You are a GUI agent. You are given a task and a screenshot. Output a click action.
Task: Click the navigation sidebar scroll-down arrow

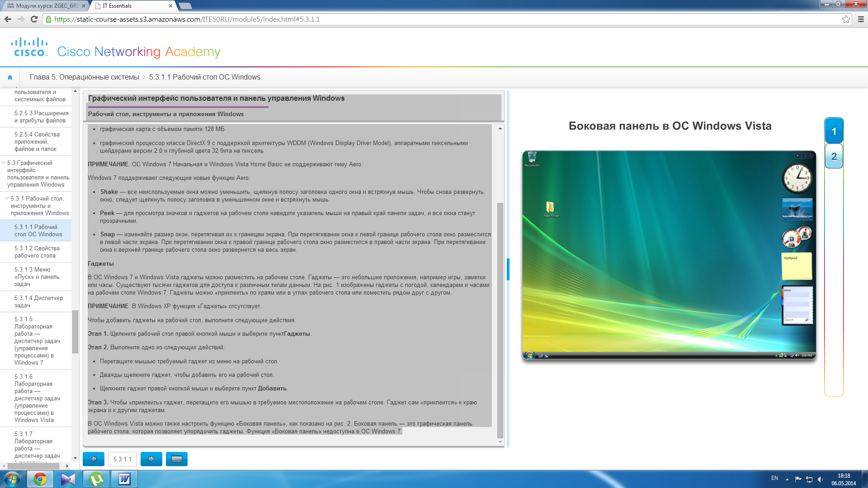[x=75, y=458]
